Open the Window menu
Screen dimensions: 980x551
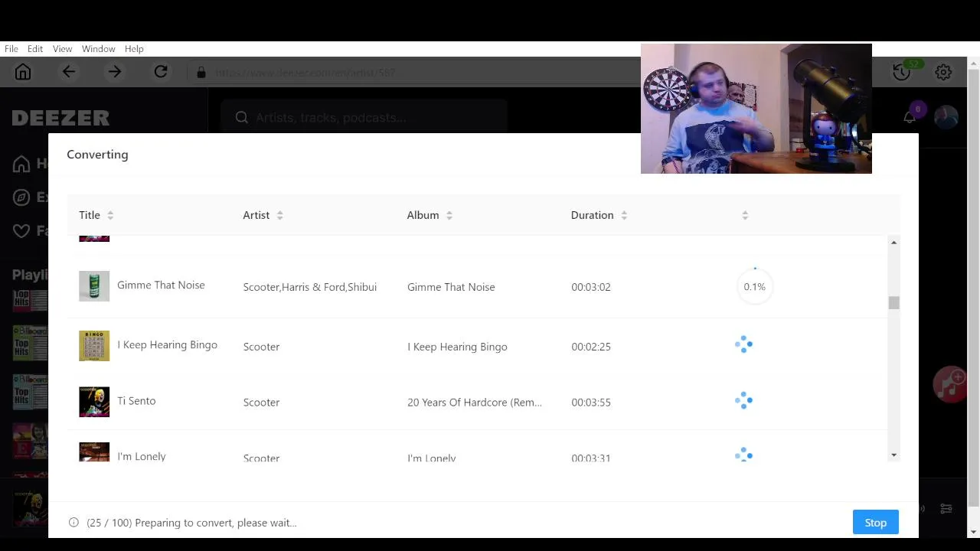tap(99, 49)
